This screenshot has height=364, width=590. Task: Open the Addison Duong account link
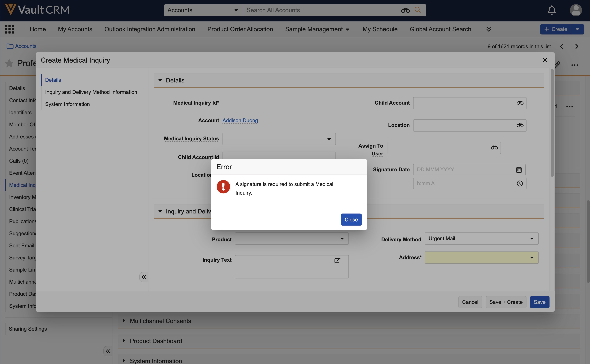(x=240, y=120)
